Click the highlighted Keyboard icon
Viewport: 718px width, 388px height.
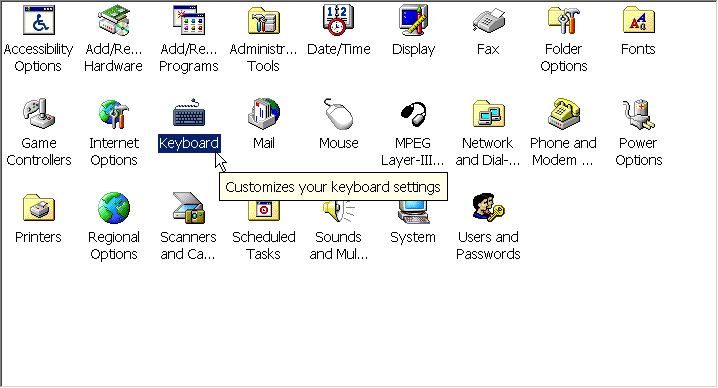pyautogui.click(x=188, y=113)
